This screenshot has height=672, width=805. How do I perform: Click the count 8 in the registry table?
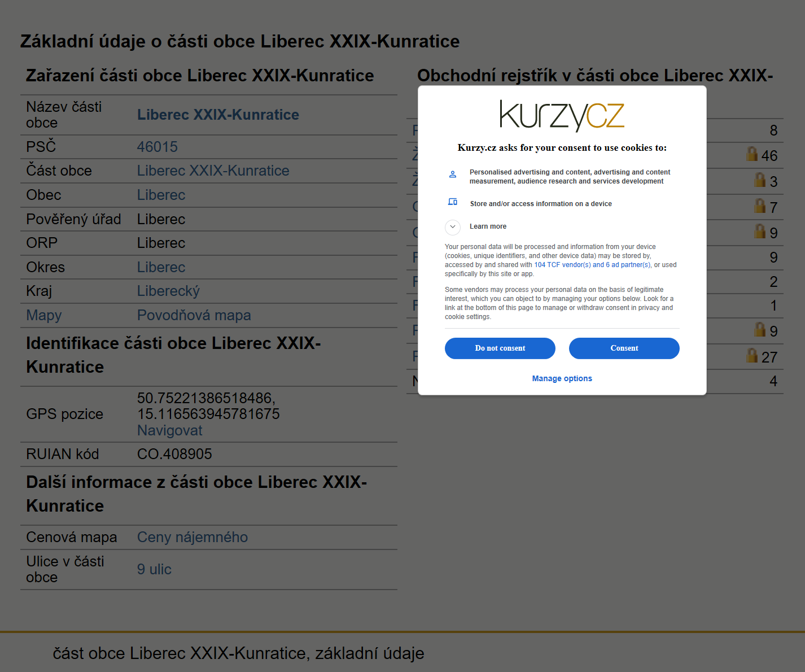click(773, 130)
